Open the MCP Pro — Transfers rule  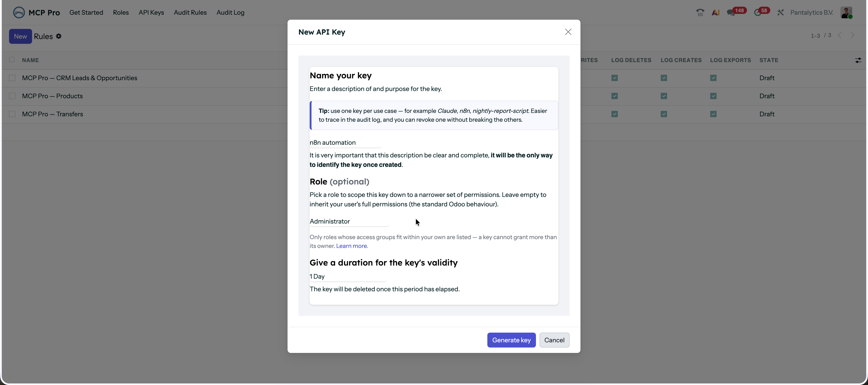(x=53, y=114)
